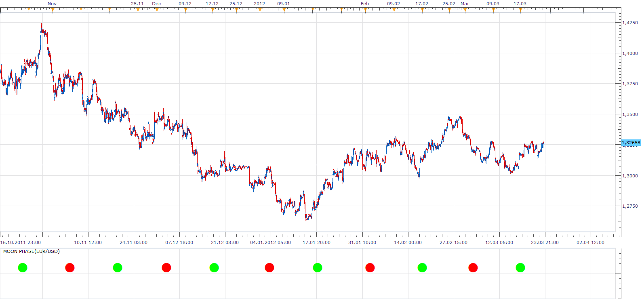
Task: Click the orange marker under 25.12
Action: [236, 10]
